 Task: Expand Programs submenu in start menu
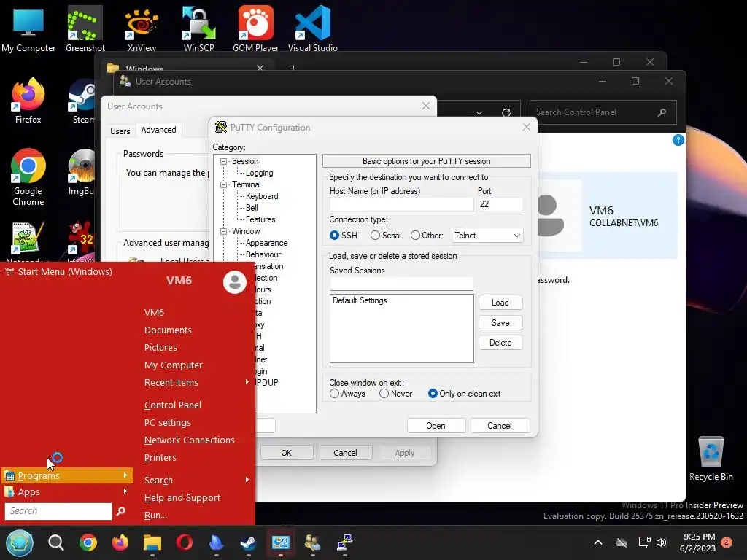(67, 475)
